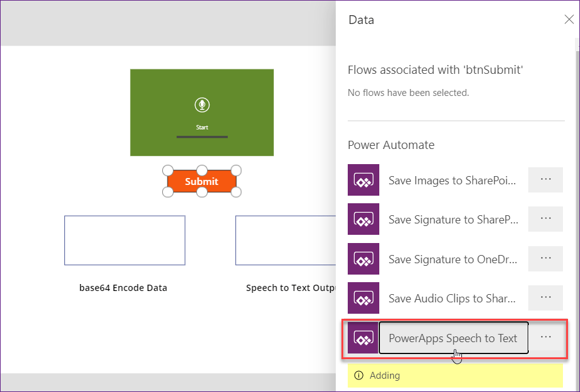The height and width of the screenshot is (392, 580).
Task: Click the base64 Encode Data text box
Action: (124, 240)
